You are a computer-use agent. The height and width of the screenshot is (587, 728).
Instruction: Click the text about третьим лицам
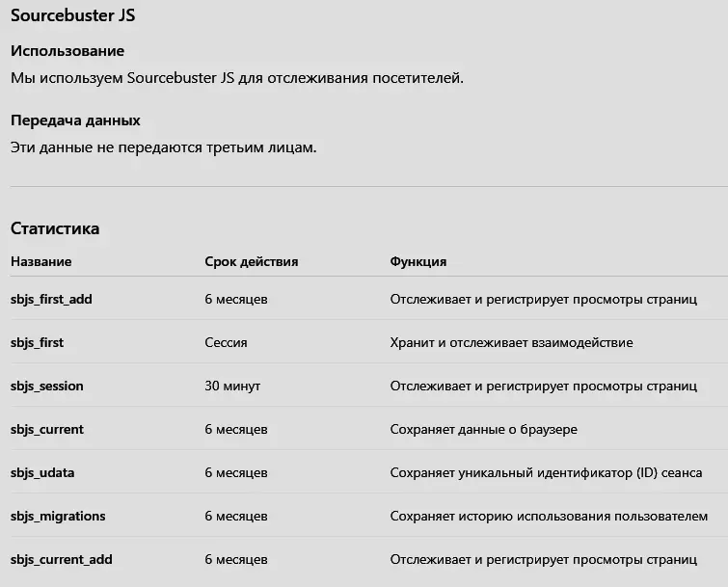click(x=163, y=147)
